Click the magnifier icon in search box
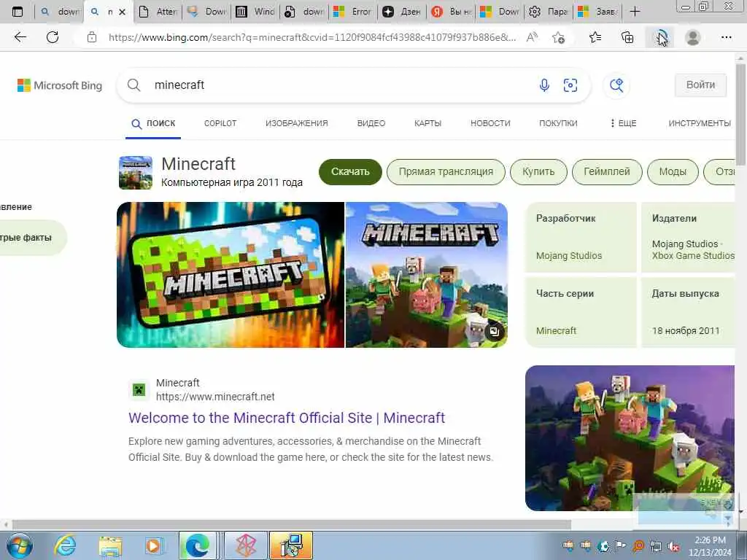The height and width of the screenshot is (560, 747). click(134, 85)
